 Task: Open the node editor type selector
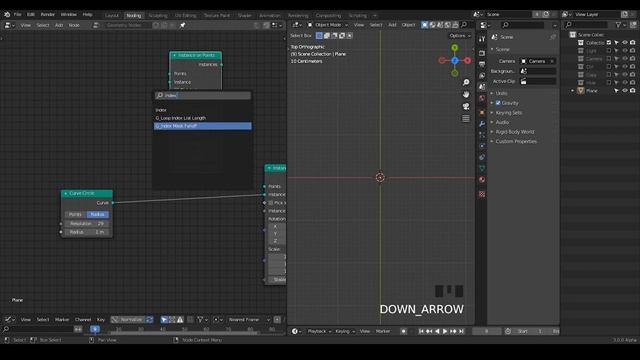tap(9, 25)
